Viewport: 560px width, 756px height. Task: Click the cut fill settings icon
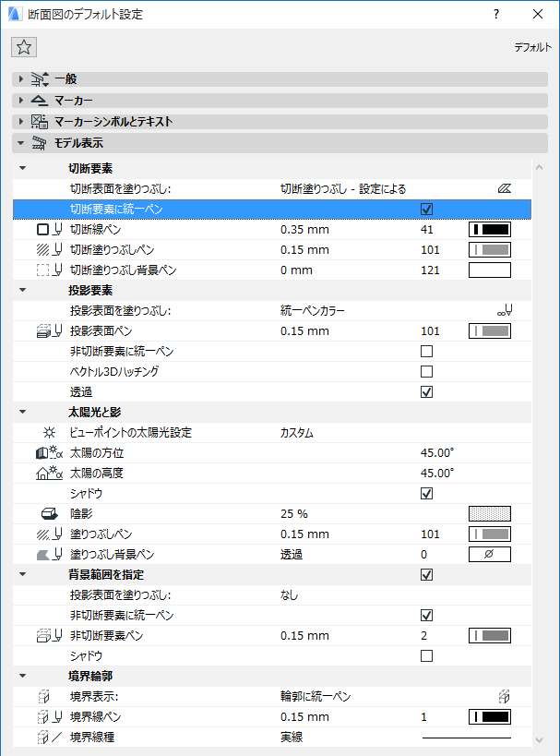pos(503,188)
